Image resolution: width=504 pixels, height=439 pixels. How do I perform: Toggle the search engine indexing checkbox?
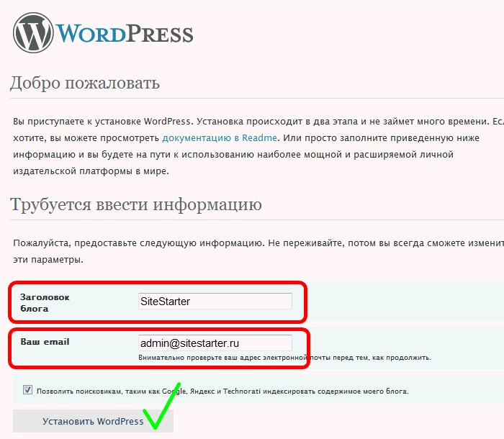coord(27,390)
